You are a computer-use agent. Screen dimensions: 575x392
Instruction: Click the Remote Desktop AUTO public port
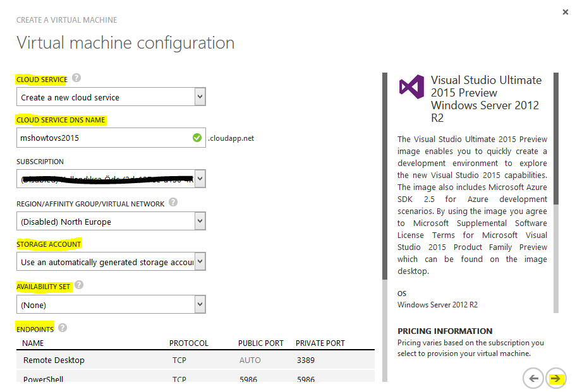click(x=249, y=360)
